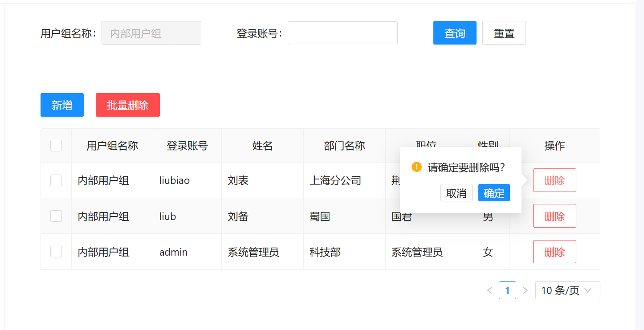644x330 pixels.
Task: Delete the liub user row
Action: (x=554, y=216)
